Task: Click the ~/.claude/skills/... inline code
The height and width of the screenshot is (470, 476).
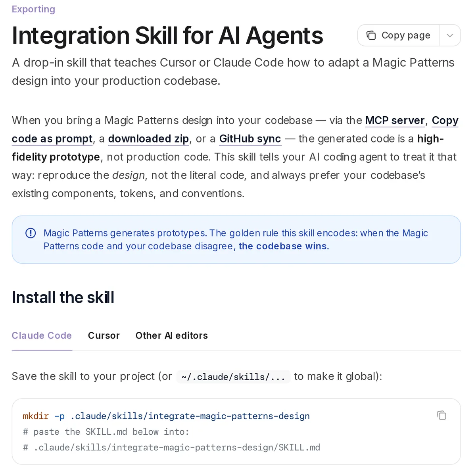Action: click(x=233, y=377)
